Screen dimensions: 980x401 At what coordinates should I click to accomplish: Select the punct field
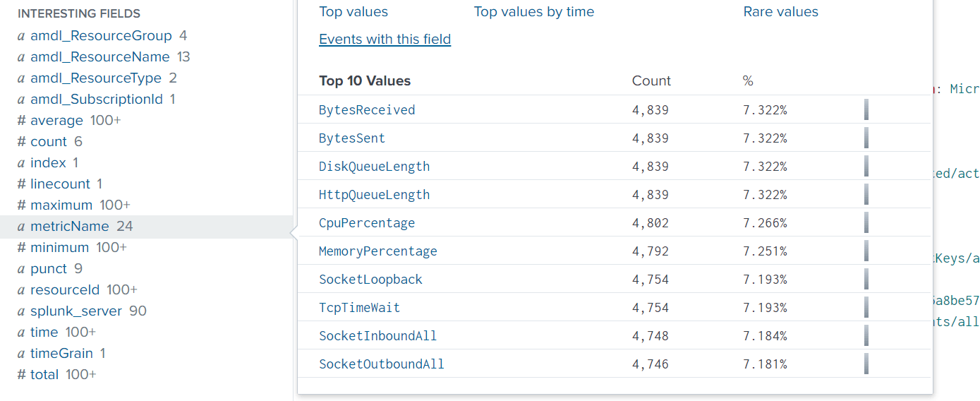pyautogui.click(x=49, y=269)
